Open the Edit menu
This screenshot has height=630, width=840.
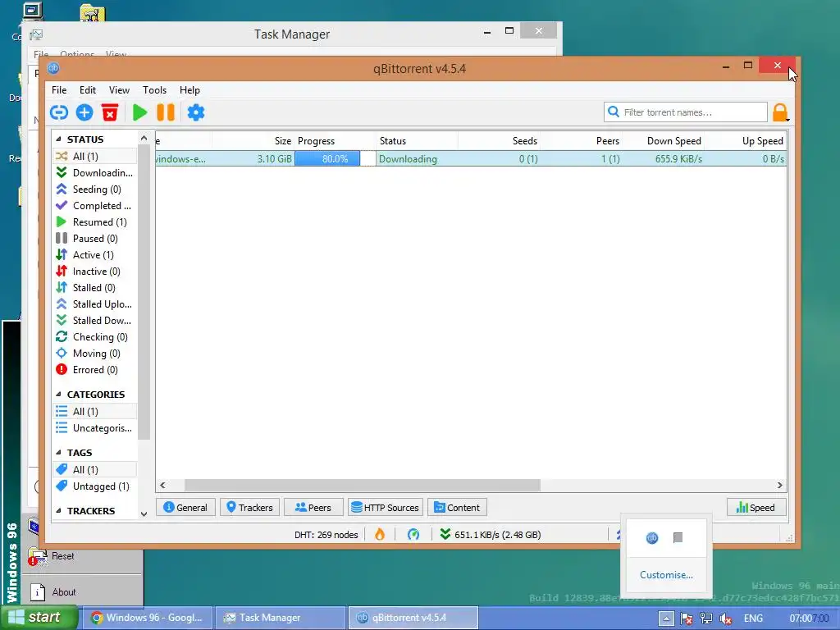click(87, 90)
